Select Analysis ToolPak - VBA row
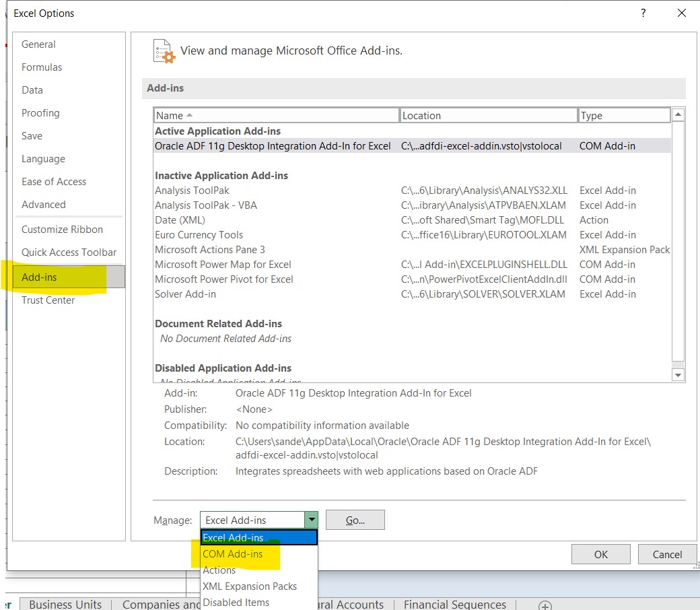Image resolution: width=700 pixels, height=610 pixels. tap(412, 205)
